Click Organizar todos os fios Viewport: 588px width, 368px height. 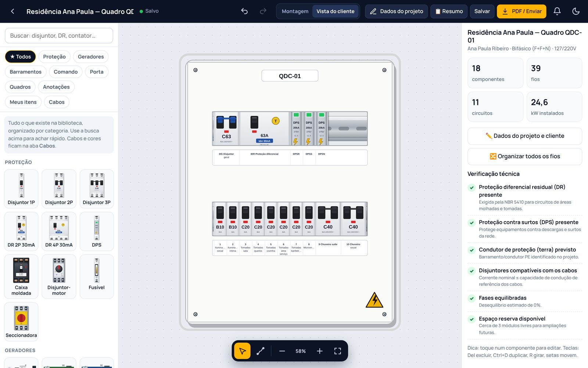click(525, 156)
